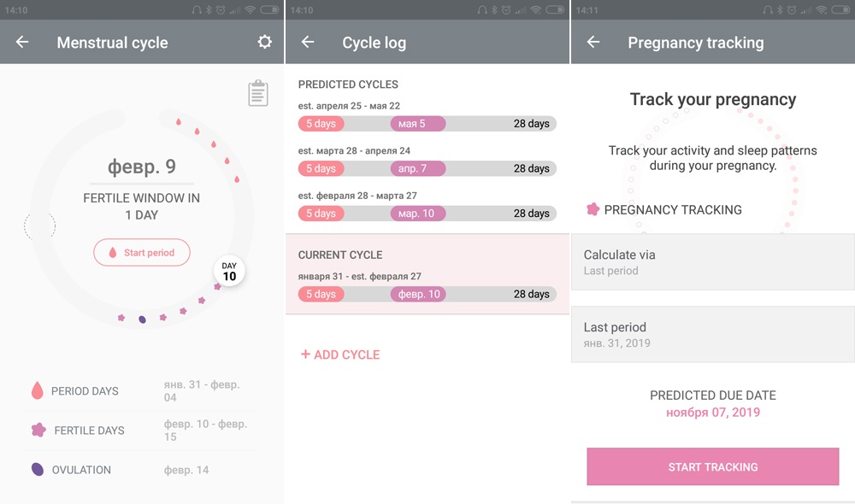Tap the ADD CYCLE link

[340, 355]
